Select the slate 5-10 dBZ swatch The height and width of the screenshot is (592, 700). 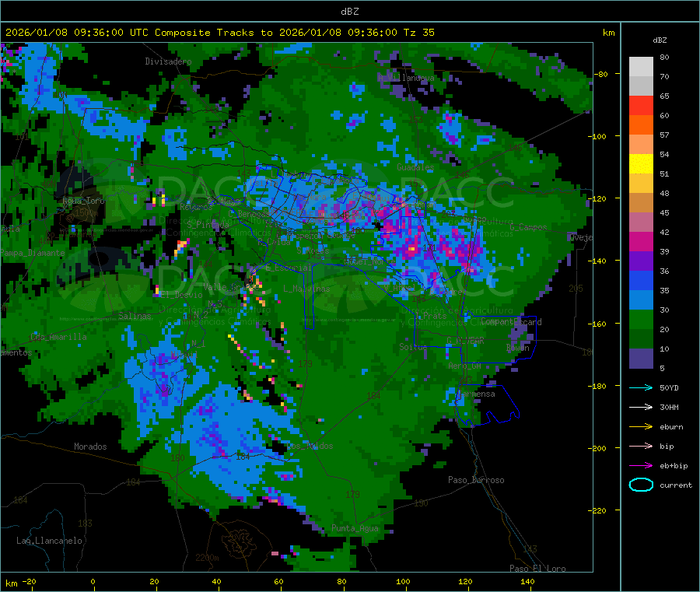[641, 359]
